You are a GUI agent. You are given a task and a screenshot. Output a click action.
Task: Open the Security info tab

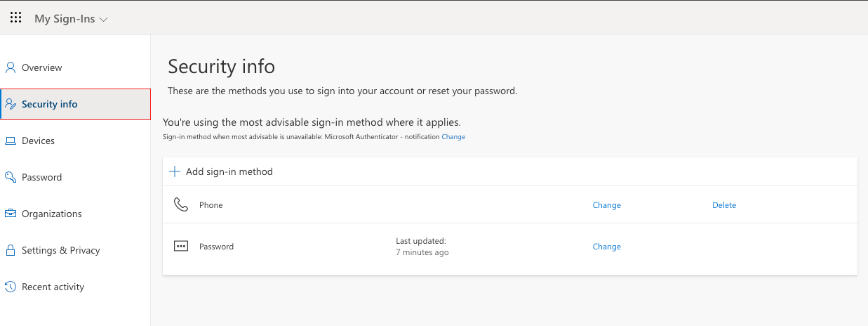49,105
